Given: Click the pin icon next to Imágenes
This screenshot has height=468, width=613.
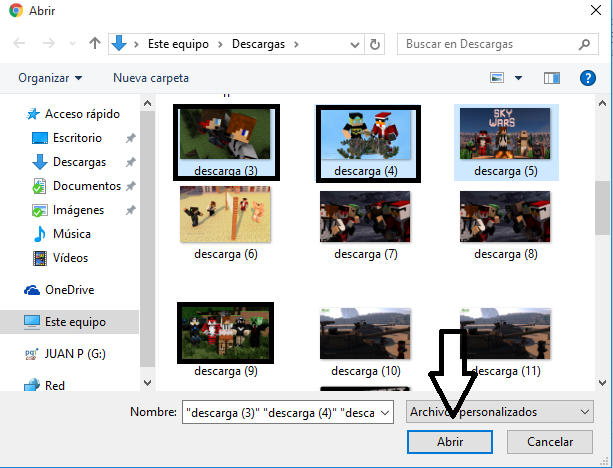Looking at the screenshot, I should coord(131,210).
